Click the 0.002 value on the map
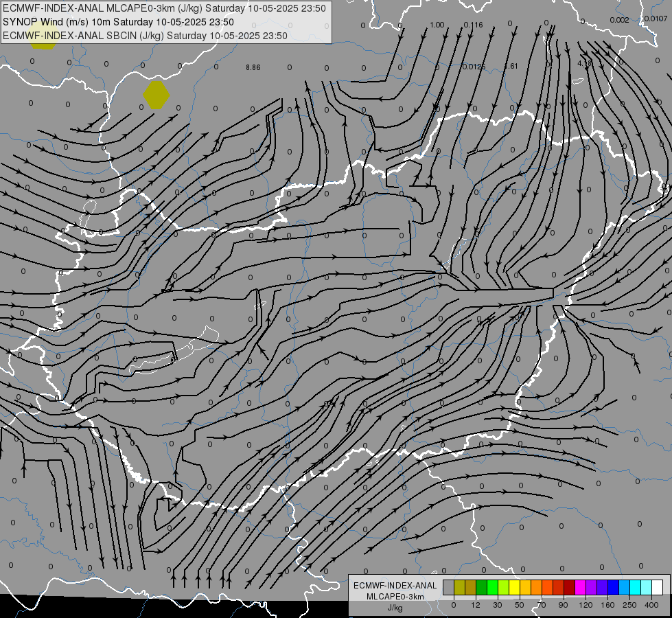 pyautogui.click(x=619, y=20)
